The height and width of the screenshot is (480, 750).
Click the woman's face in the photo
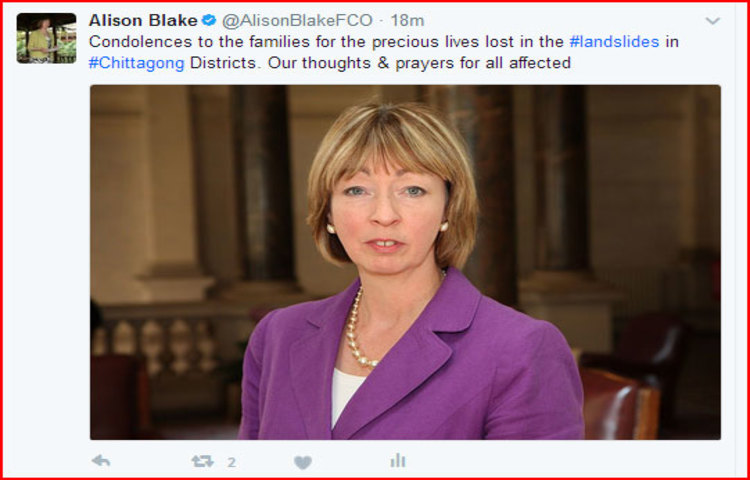click(x=388, y=208)
